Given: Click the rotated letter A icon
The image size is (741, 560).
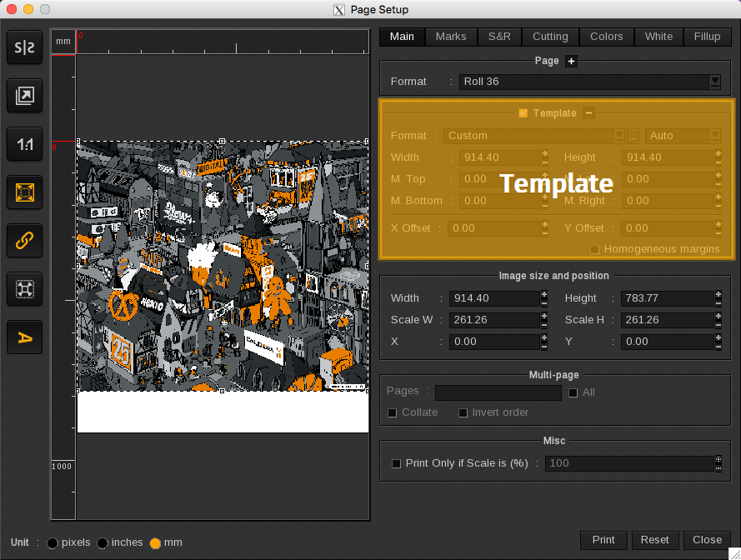Looking at the screenshot, I should (25, 337).
